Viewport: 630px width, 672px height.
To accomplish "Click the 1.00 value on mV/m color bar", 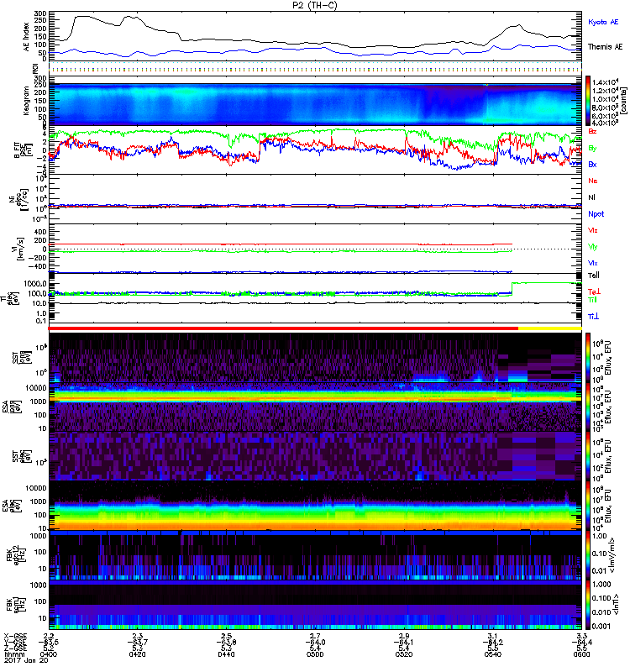I will (x=599, y=536).
